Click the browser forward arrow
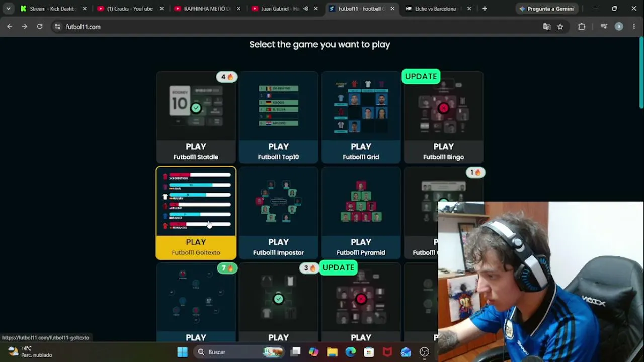 [24, 27]
